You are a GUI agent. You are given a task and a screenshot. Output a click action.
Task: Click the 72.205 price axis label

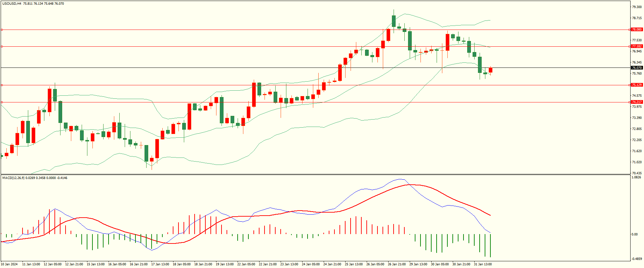(x=637, y=140)
